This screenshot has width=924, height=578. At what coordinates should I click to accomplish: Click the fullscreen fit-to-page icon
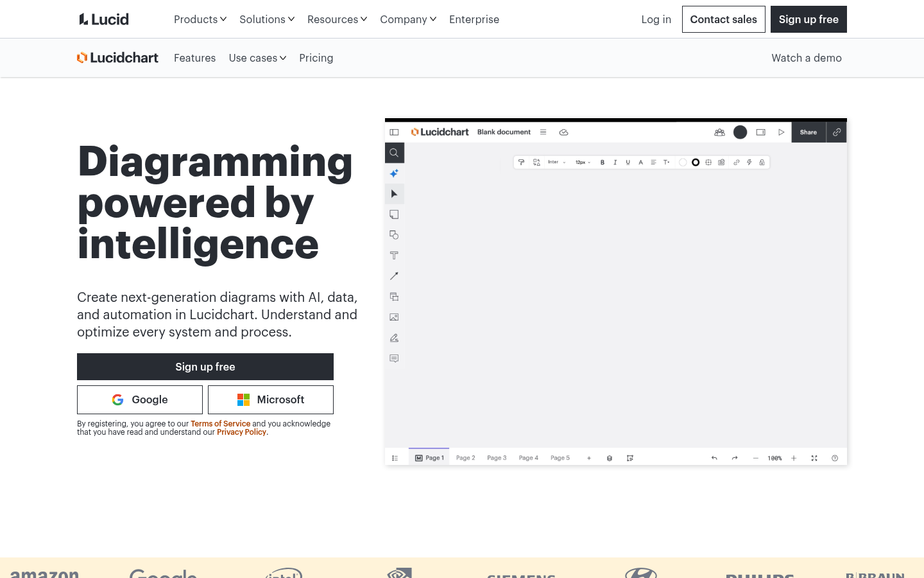[x=814, y=458]
